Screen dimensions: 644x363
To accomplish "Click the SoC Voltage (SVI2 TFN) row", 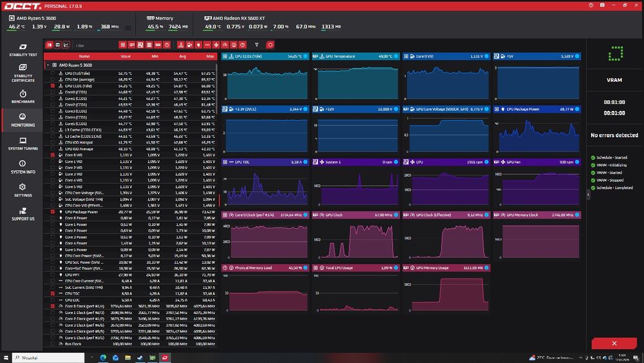I will [x=130, y=199].
